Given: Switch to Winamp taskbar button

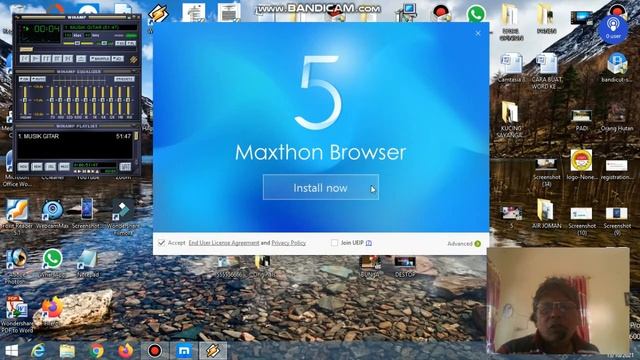Looking at the screenshot, I should [213, 351].
